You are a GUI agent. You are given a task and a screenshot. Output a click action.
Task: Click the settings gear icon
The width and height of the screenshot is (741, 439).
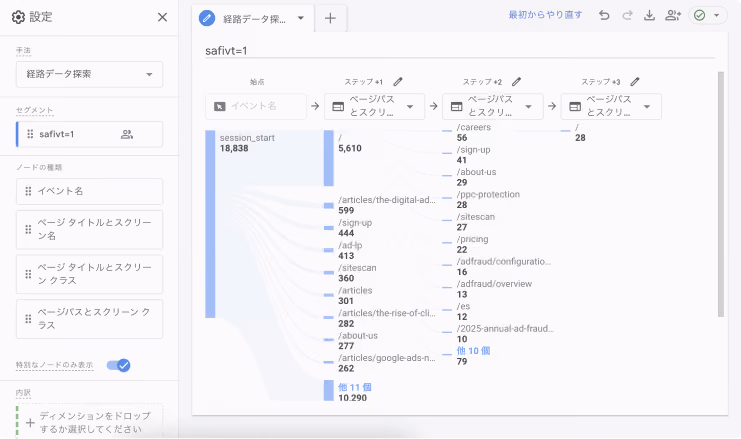[18, 17]
